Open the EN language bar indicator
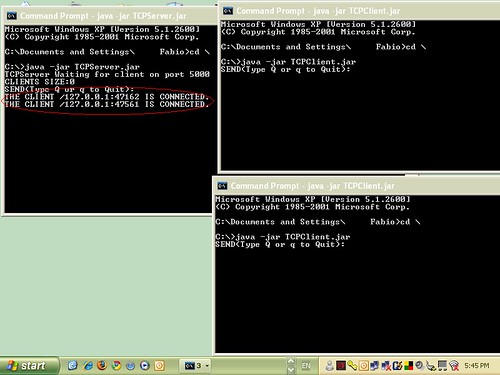 [306, 366]
